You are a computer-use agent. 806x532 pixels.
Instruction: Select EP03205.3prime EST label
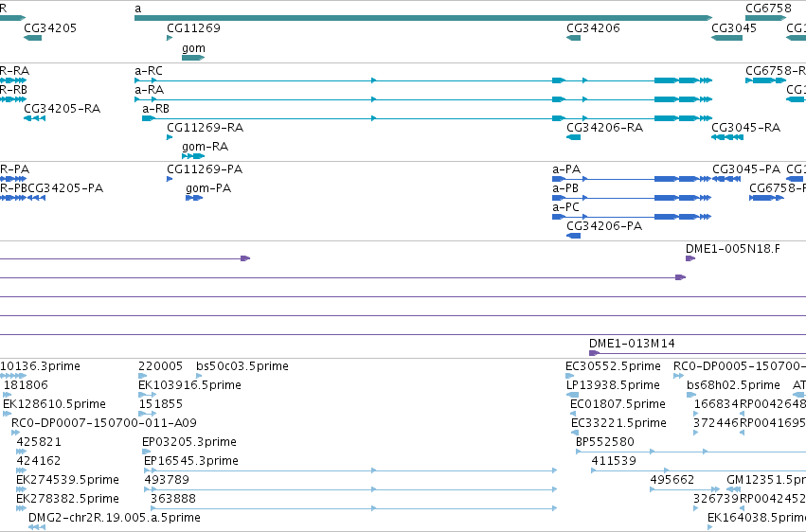(x=189, y=442)
